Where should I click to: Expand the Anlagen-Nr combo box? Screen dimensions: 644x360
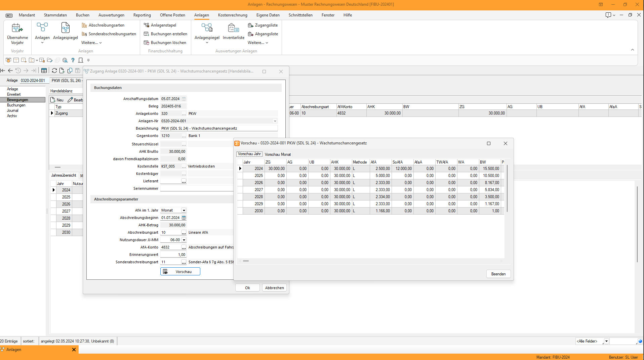pos(275,121)
